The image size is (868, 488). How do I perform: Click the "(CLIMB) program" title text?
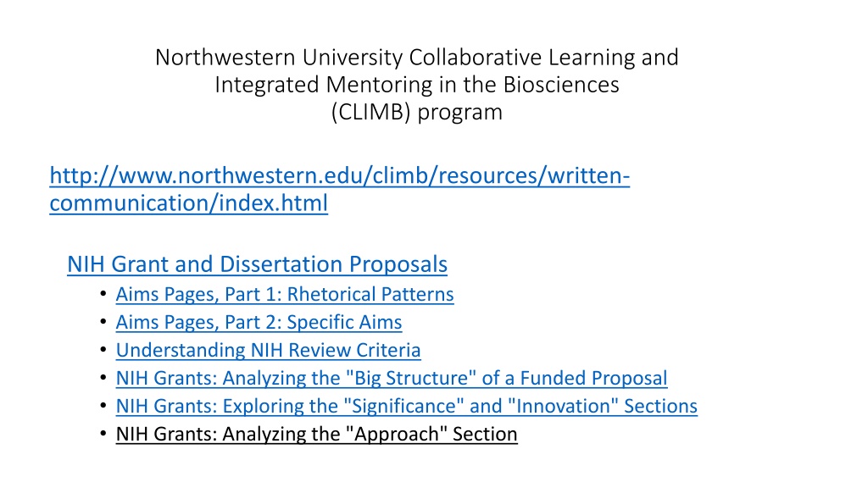417,112
